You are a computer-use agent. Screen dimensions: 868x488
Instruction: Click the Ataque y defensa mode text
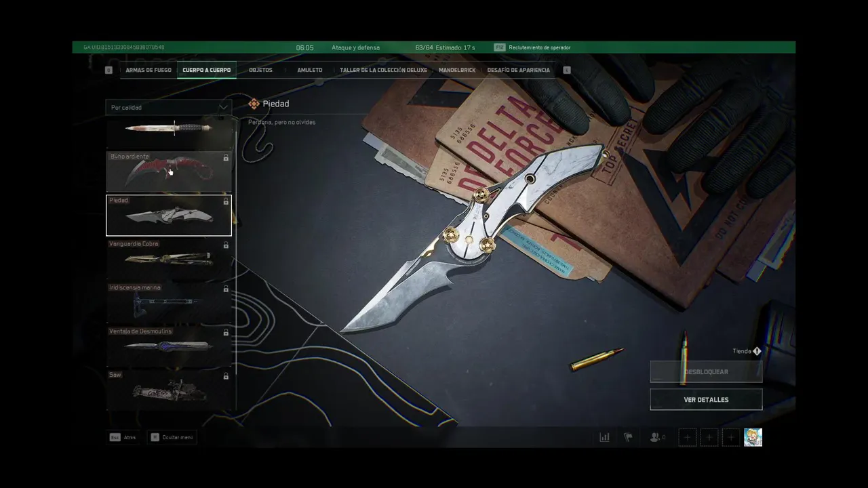tap(355, 47)
